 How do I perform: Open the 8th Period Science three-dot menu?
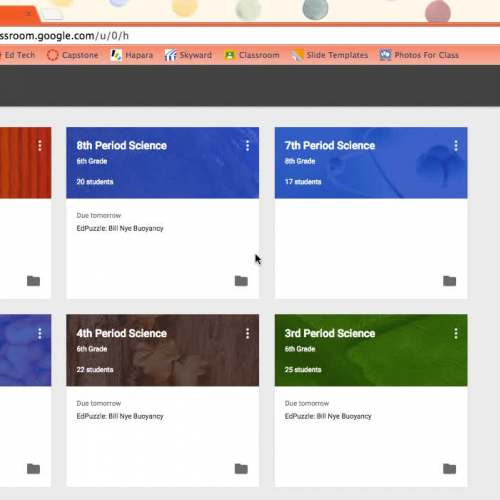point(247,146)
